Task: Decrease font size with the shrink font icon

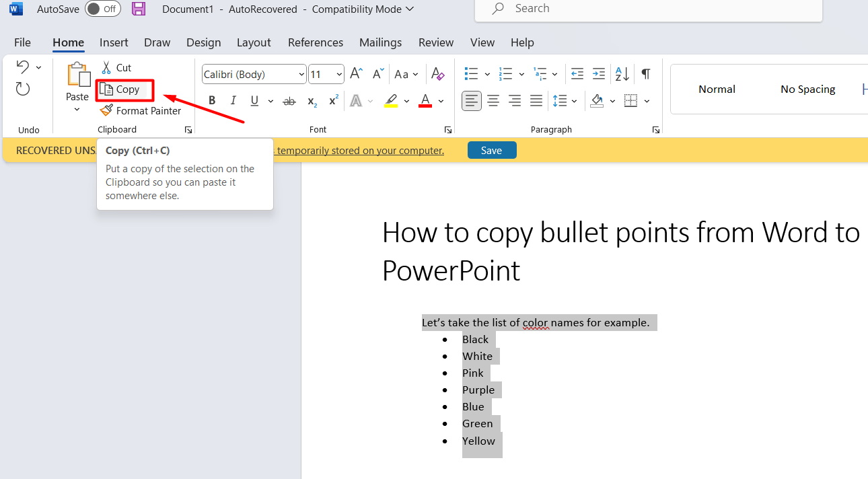Action: 378,74
